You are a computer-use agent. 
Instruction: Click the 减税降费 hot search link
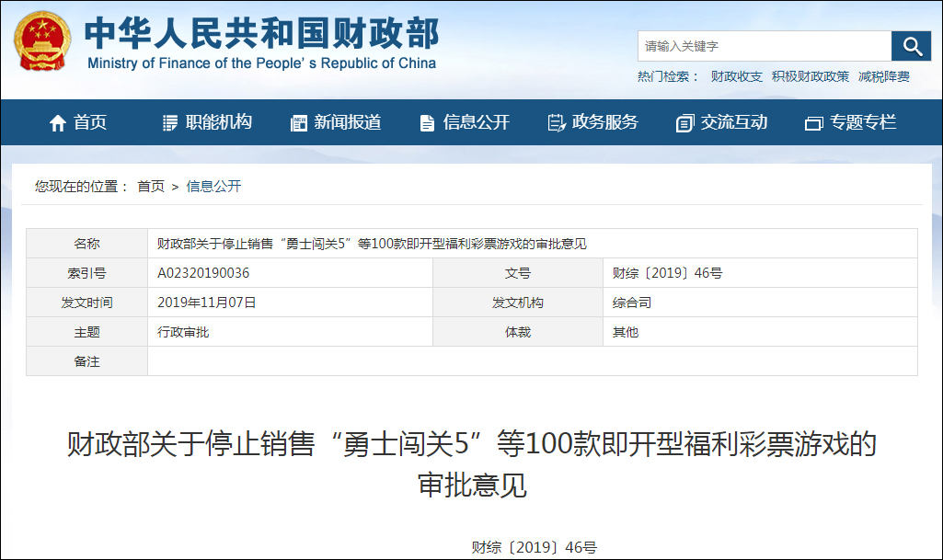click(x=883, y=77)
